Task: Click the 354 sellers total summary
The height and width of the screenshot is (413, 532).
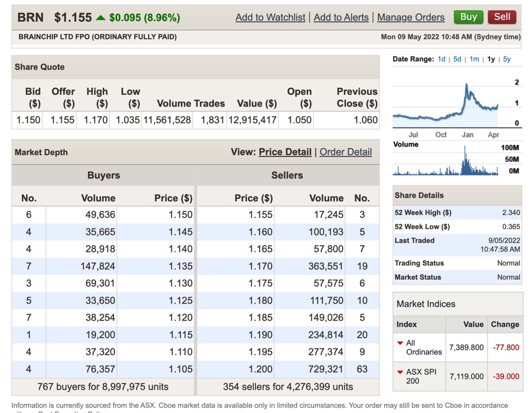Action: (288, 386)
